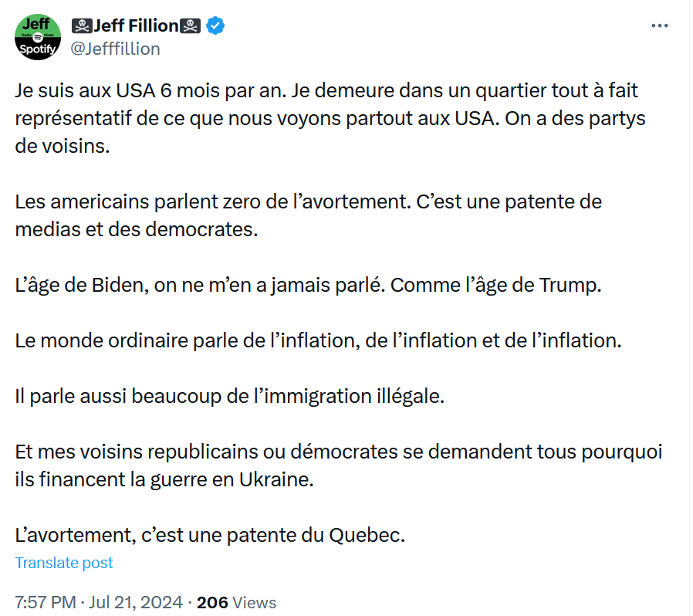Click the pirate flag emoji before the name

pos(82,26)
